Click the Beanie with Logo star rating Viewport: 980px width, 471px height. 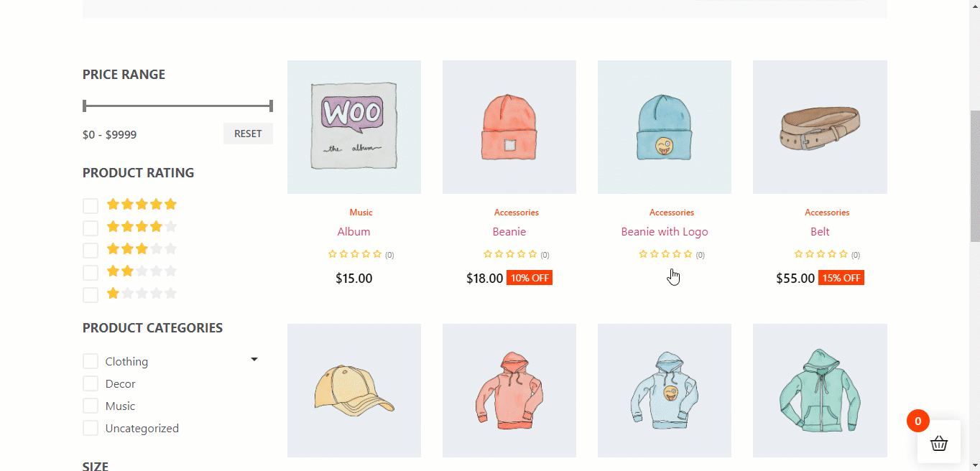point(665,254)
